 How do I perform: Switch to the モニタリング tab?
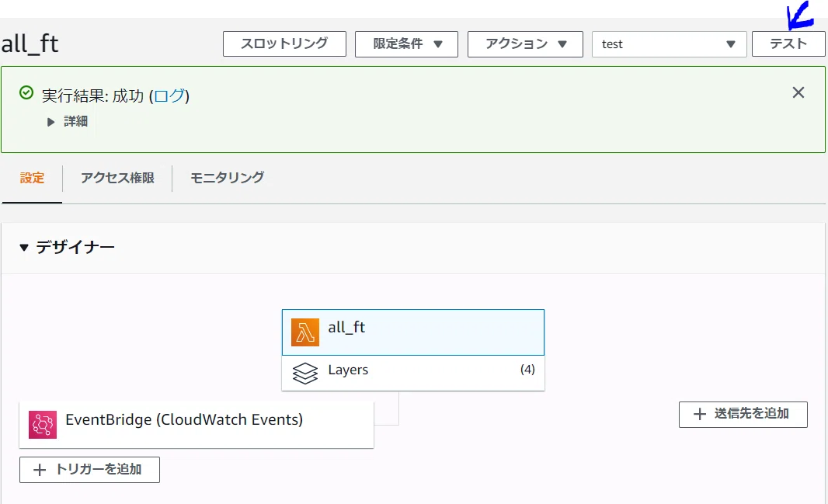click(227, 178)
